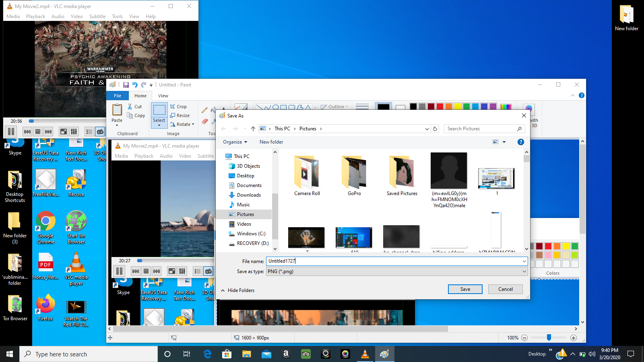This screenshot has width=644, height=362.
Task: Go up one folder level
Action: (253, 129)
